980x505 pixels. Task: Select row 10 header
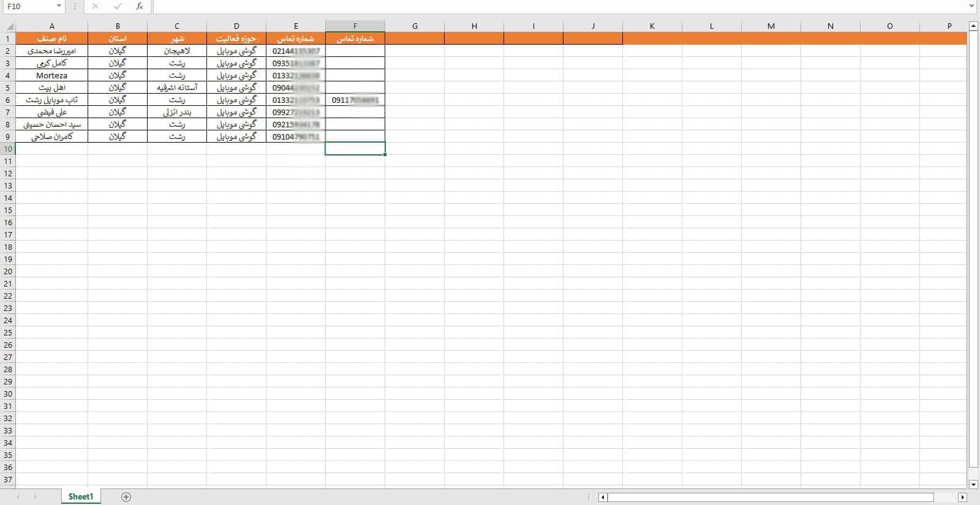(x=8, y=149)
